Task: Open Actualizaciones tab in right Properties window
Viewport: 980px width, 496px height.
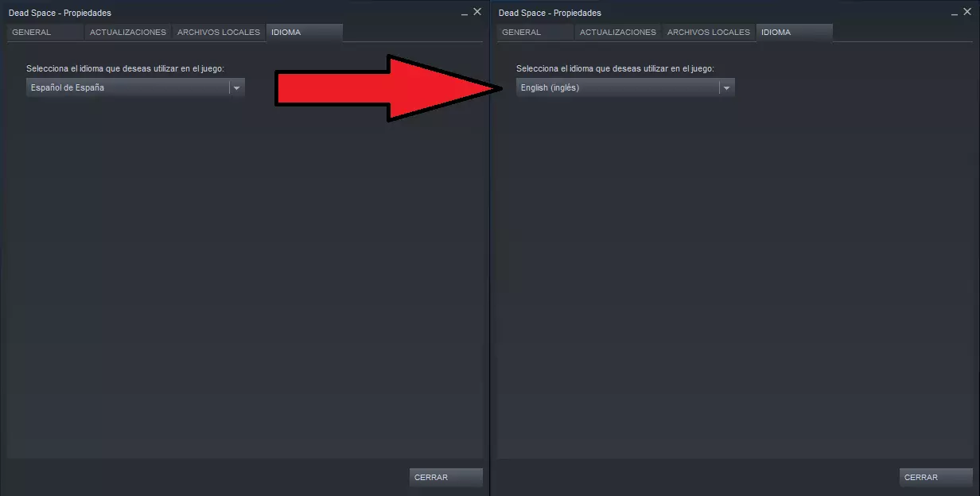Action: [618, 33]
